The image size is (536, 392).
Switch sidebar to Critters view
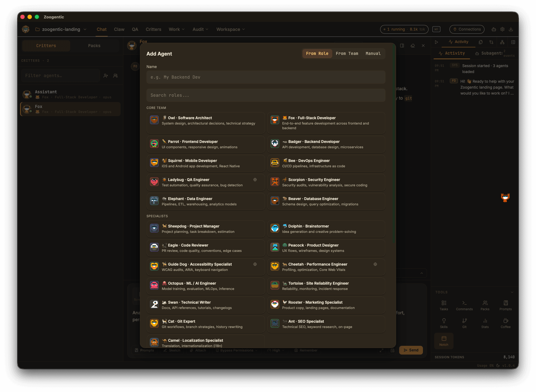(x=46, y=46)
